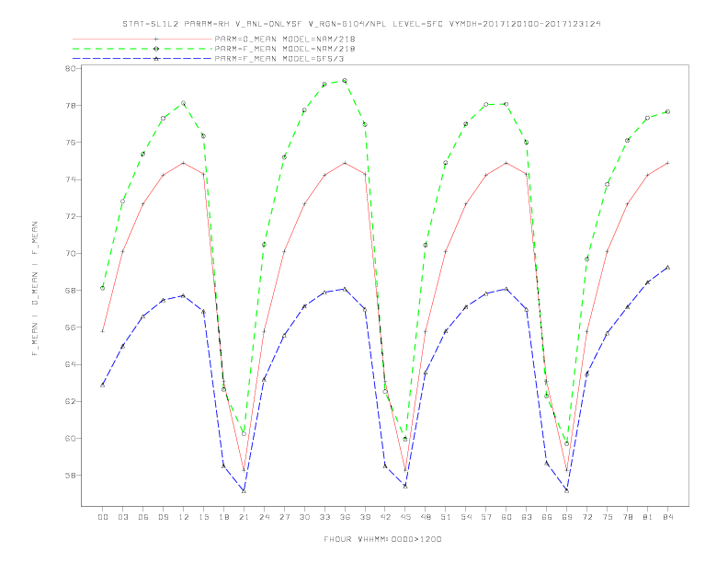Click blue GFS triangle marker at hour 00
This screenshot has width=728, height=563.
(x=103, y=385)
